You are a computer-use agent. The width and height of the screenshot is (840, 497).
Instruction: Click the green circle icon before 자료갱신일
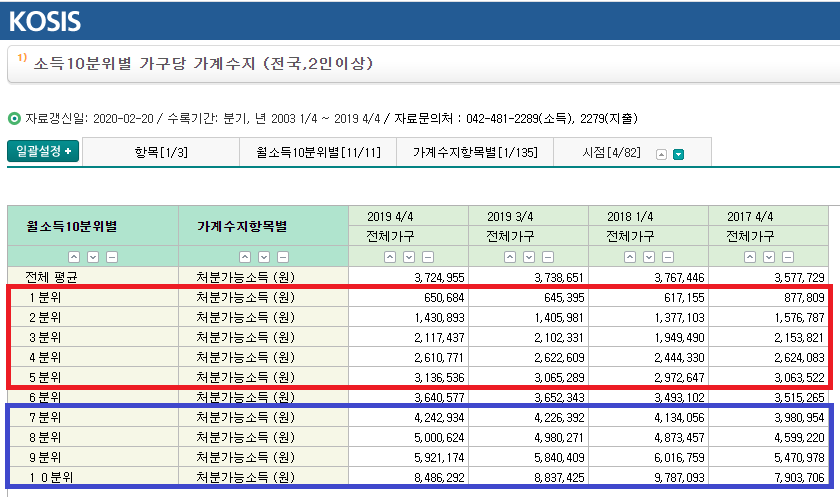coord(13,119)
